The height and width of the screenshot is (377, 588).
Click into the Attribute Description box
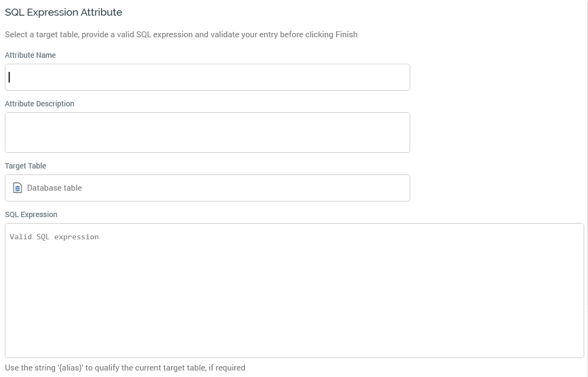tap(208, 132)
